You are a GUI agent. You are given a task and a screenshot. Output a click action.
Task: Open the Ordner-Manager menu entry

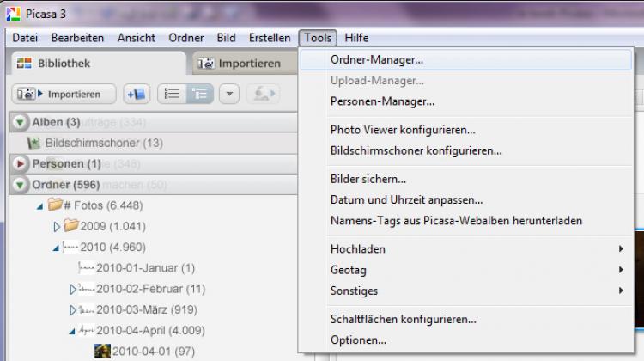(377, 59)
